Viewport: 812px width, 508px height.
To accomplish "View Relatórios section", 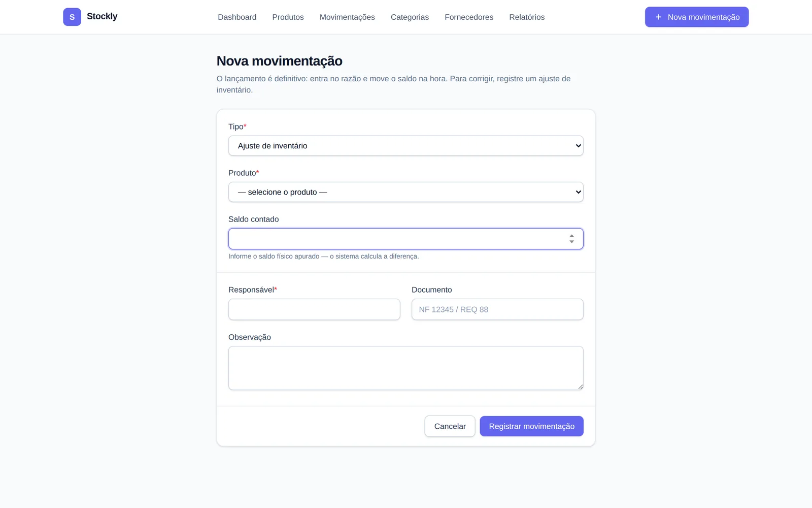I will tap(527, 17).
